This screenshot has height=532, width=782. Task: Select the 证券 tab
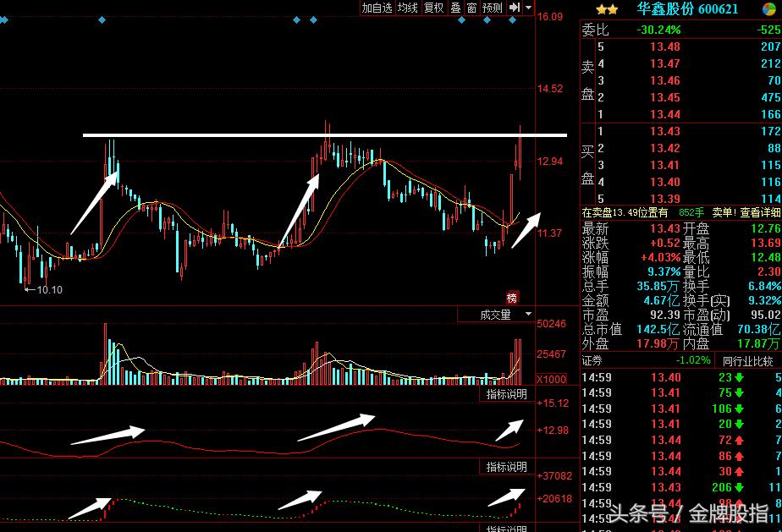pos(592,360)
